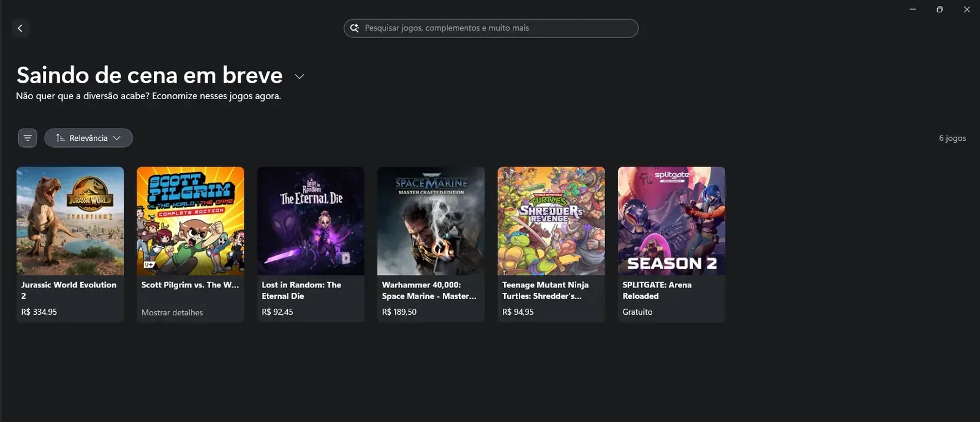Go back with the arrow button
Screen dimensions: 980x422
click(20, 28)
